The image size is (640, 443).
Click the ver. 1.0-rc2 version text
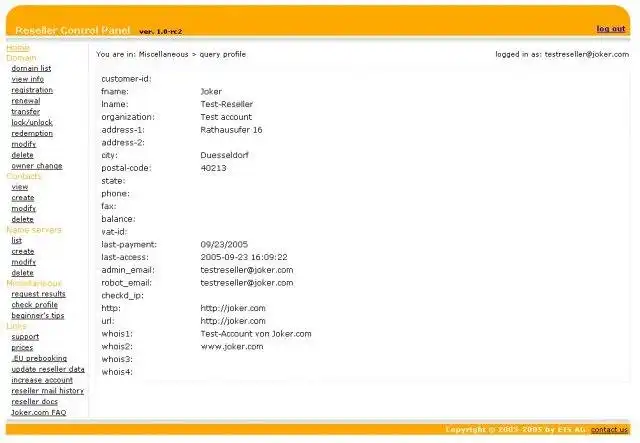click(160, 31)
